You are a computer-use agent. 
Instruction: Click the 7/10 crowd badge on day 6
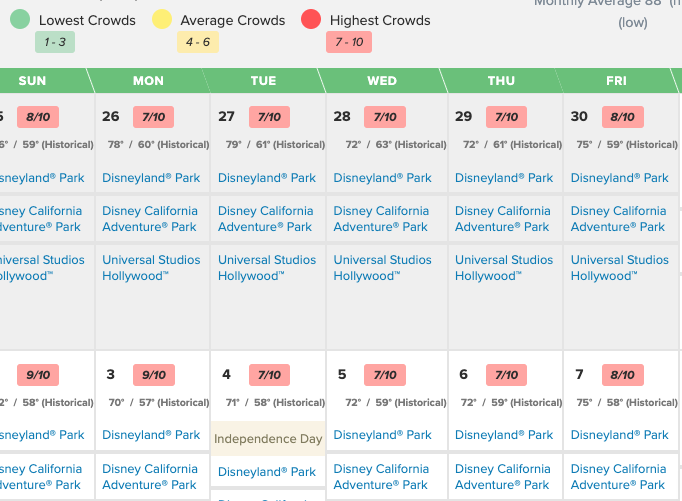click(x=506, y=375)
